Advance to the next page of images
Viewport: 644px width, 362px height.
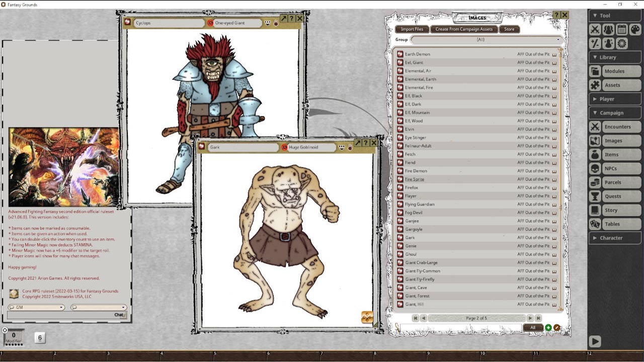tap(530, 318)
